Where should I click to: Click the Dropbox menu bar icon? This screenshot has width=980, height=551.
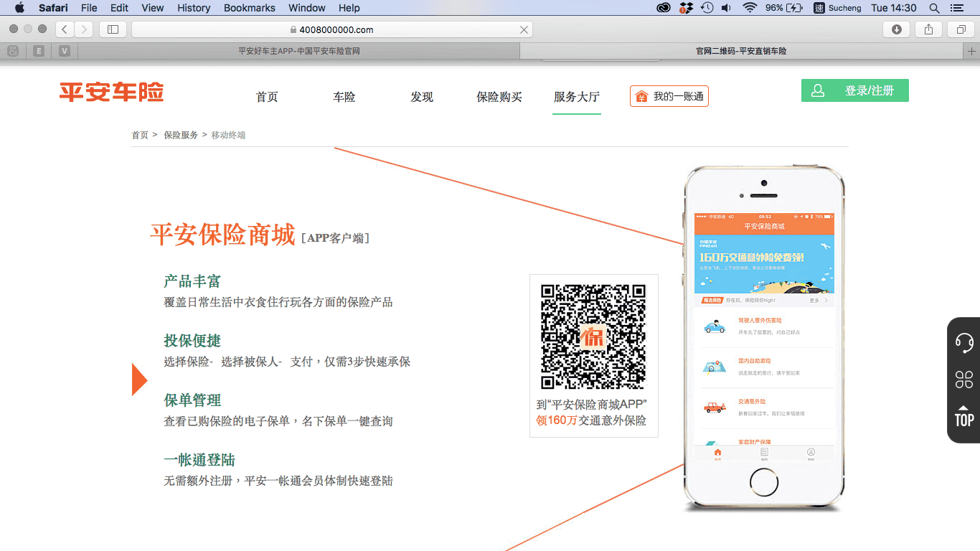(x=686, y=8)
